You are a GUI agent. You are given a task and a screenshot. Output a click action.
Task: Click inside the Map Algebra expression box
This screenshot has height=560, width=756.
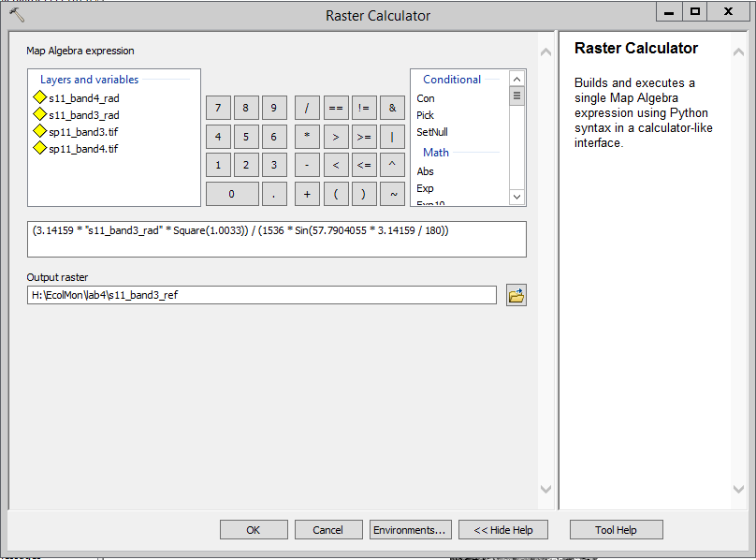tap(277, 240)
